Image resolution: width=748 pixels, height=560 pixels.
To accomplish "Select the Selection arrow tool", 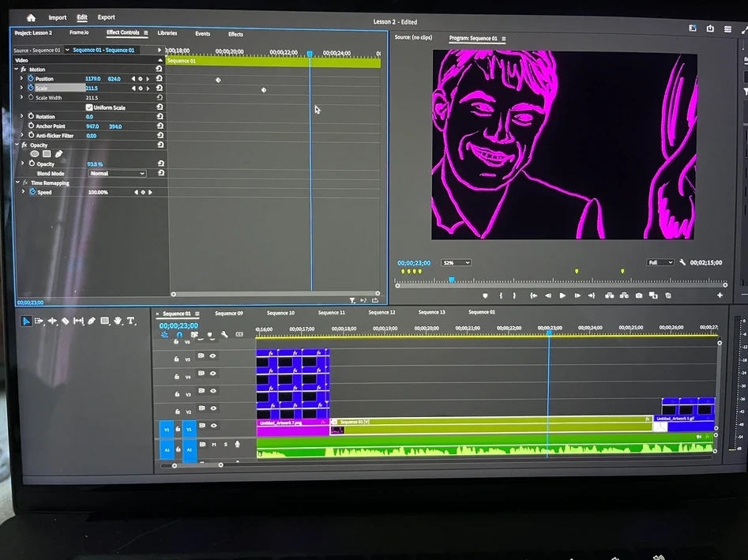I will point(26,321).
